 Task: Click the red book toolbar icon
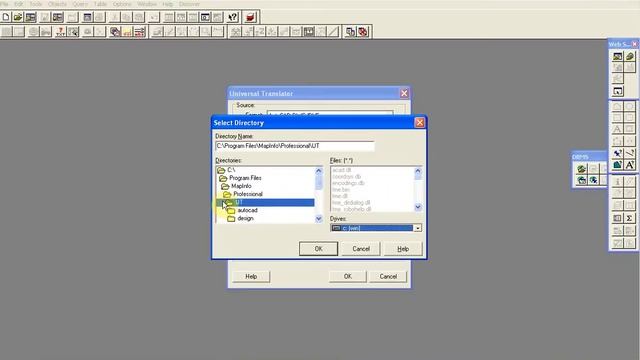(250, 17)
